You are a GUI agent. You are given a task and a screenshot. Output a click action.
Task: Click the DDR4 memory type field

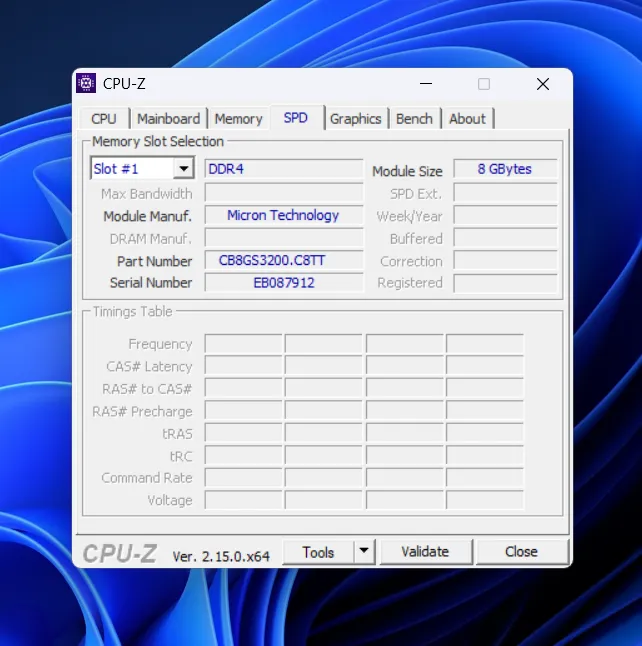[x=284, y=169]
